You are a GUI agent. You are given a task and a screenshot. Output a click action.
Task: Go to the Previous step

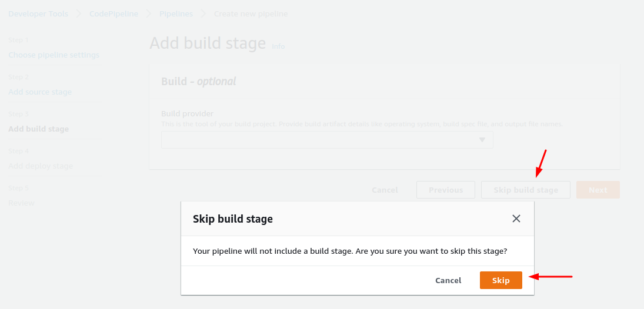[x=445, y=190]
